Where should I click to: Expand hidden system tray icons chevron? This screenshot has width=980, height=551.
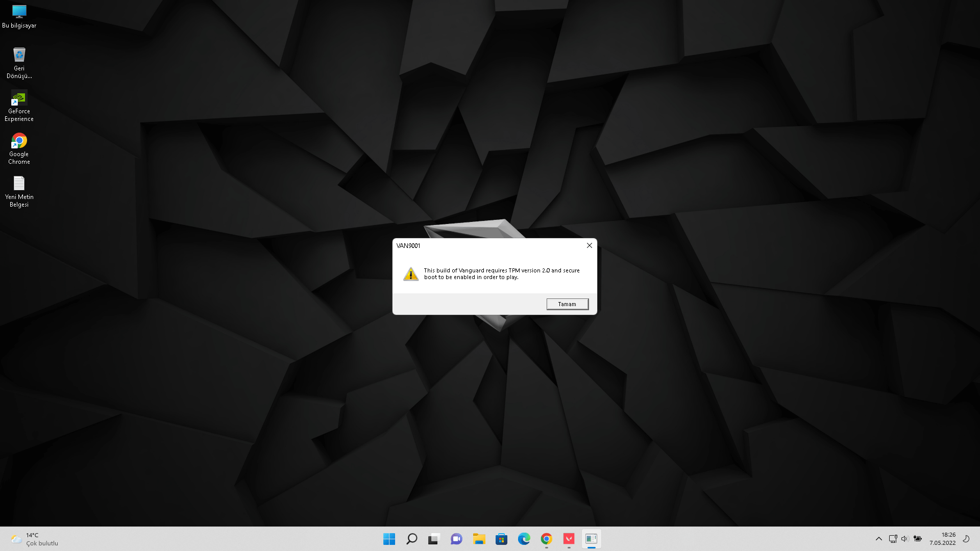(x=878, y=539)
